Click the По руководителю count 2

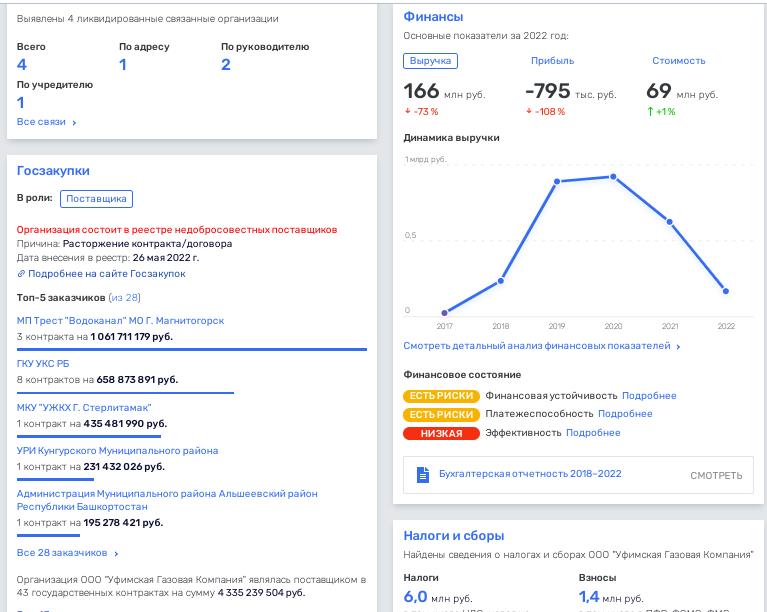226,65
